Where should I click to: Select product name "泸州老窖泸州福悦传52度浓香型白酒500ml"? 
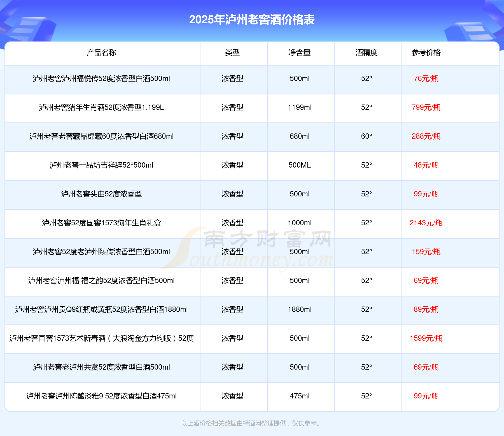101,78
